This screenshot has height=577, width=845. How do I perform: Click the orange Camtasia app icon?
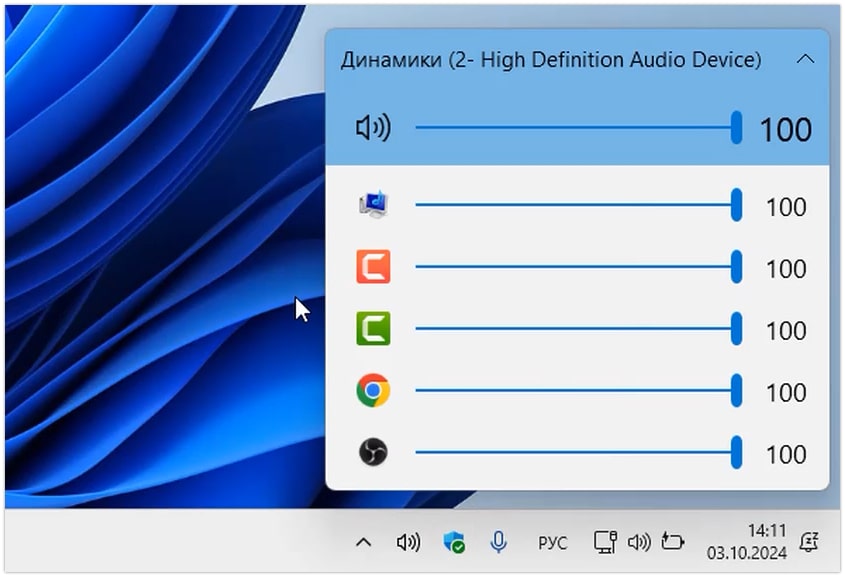click(373, 267)
